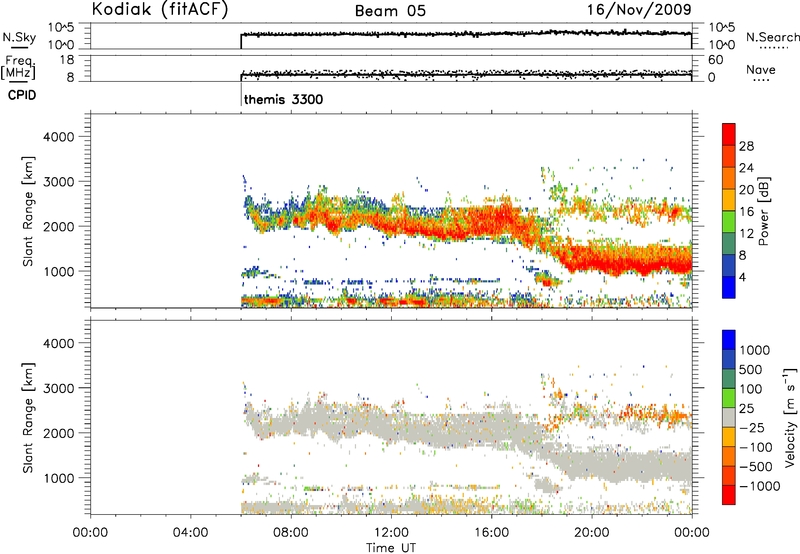Click the '08:00' time axis tick label
The height and width of the screenshot is (554, 800).
pos(291,533)
